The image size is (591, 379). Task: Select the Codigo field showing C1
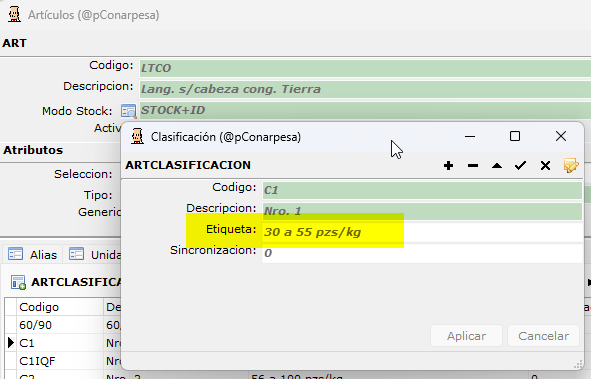click(422, 190)
